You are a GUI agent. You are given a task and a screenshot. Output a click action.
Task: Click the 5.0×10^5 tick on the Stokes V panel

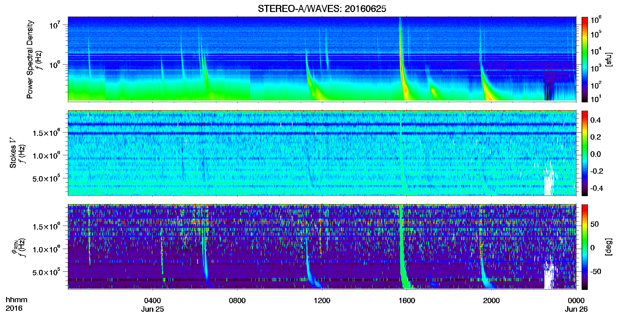point(46,178)
